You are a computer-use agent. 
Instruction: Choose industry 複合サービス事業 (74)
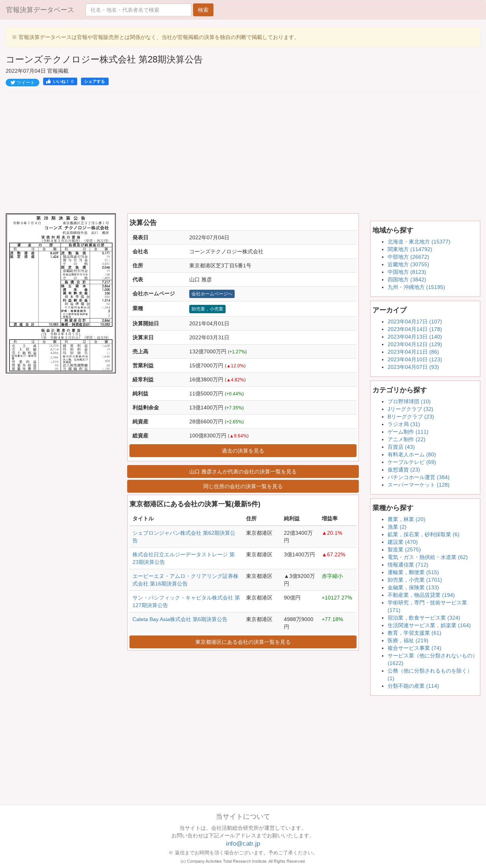(x=414, y=648)
